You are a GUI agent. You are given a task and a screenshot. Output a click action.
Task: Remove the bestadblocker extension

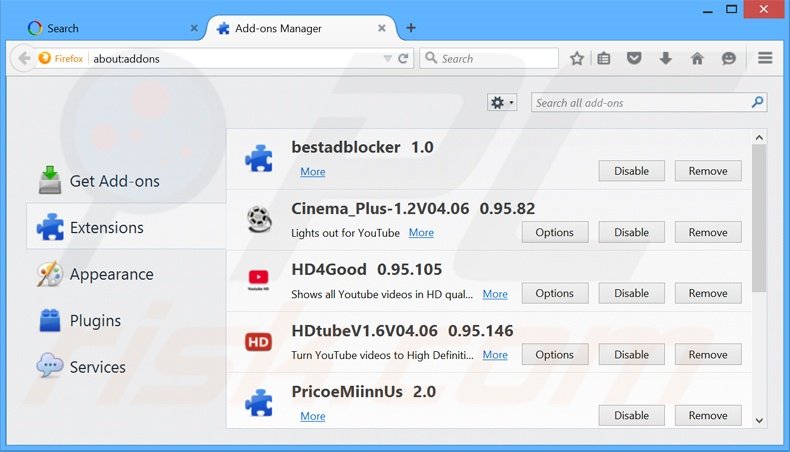[x=708, y=171]
